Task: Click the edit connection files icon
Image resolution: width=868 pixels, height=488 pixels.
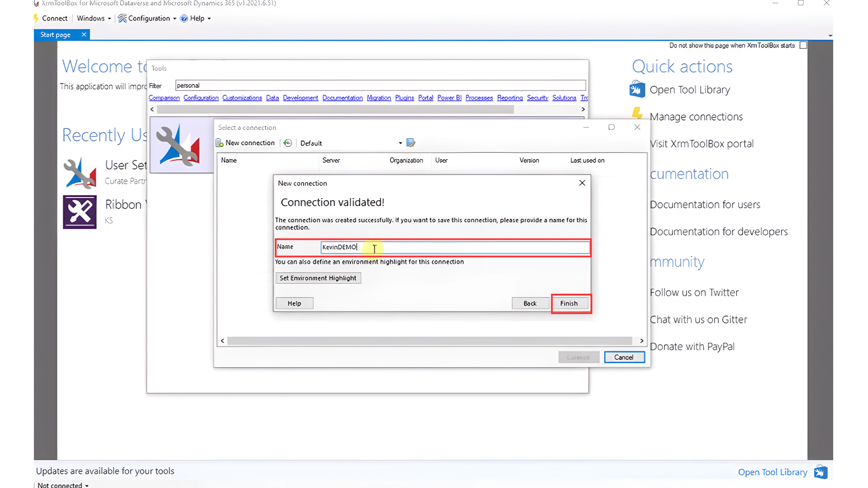Action: (410, 143)
